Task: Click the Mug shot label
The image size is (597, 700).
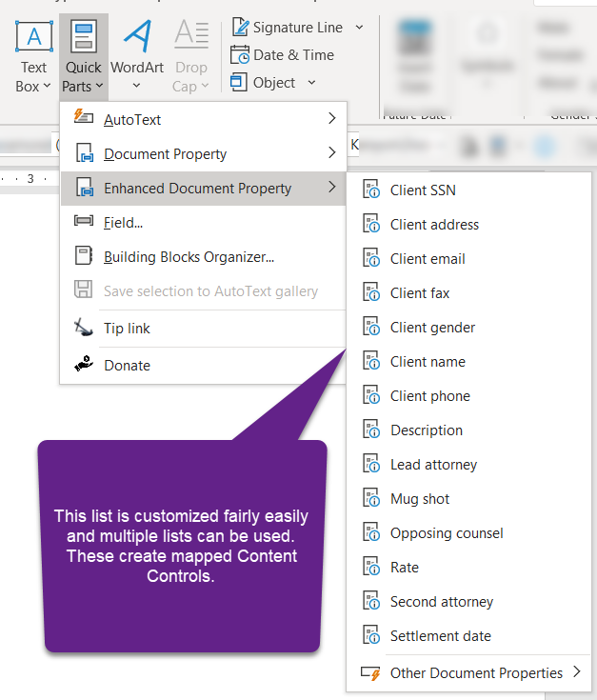Action: point(420,499)
